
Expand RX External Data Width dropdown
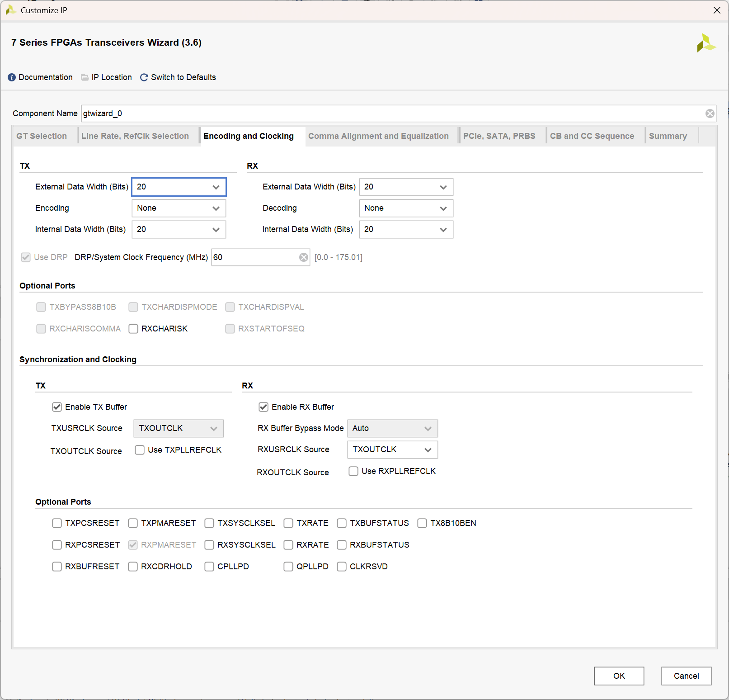tap(406, 187)
